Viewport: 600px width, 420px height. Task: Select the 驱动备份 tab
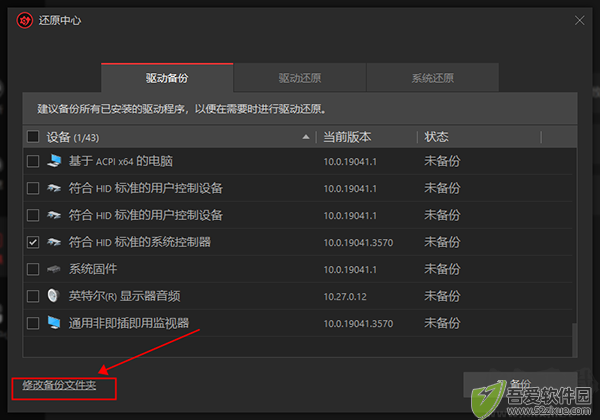(x=167, y=78)
